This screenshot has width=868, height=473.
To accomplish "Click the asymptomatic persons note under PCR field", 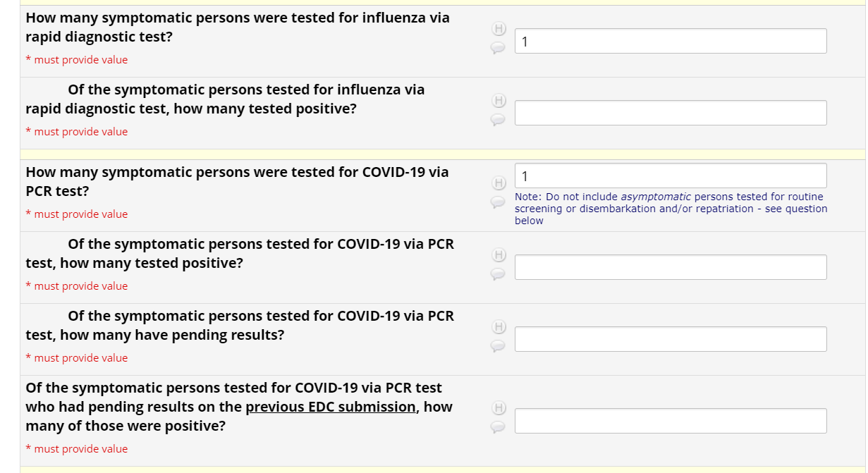I will click(670, 209).
